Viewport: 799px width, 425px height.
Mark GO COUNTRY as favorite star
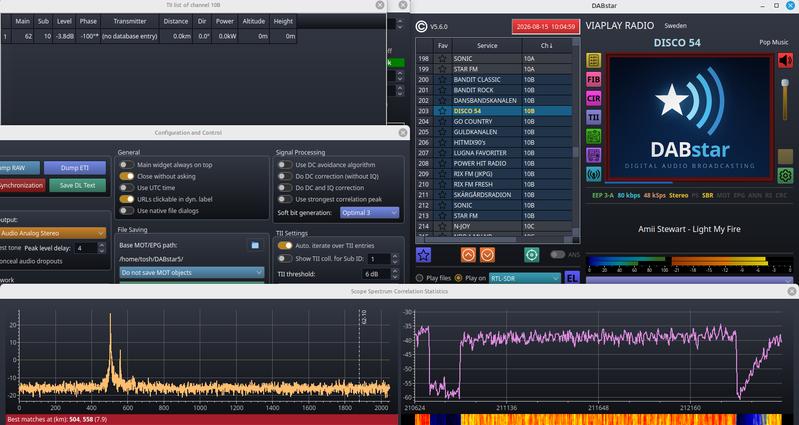pos(442,121)
